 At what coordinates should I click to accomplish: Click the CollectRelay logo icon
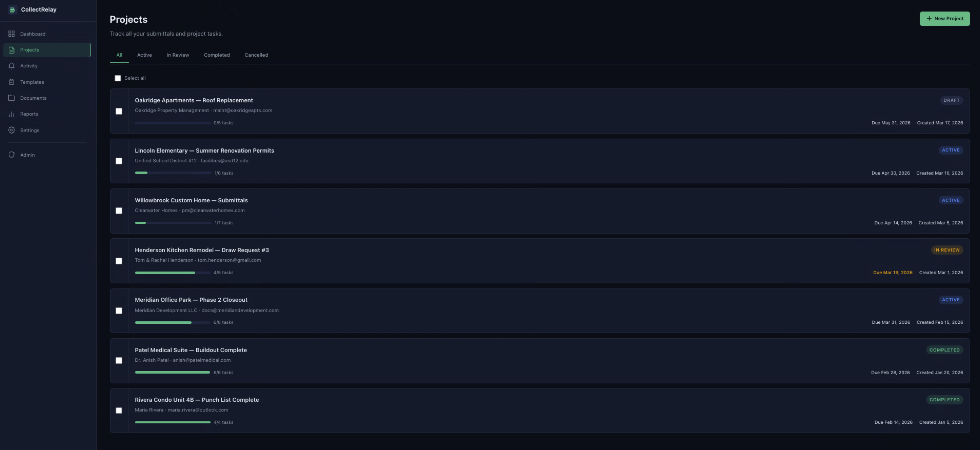point(13,9)
